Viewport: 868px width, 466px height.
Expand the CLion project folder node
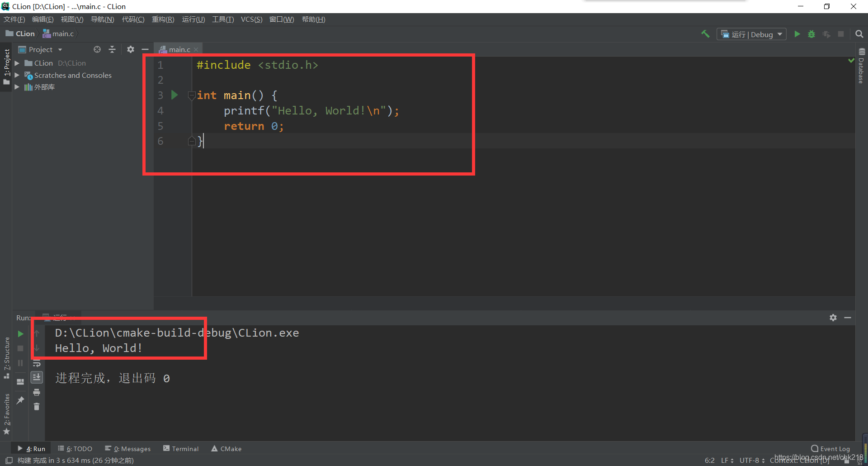pos(17,63)
